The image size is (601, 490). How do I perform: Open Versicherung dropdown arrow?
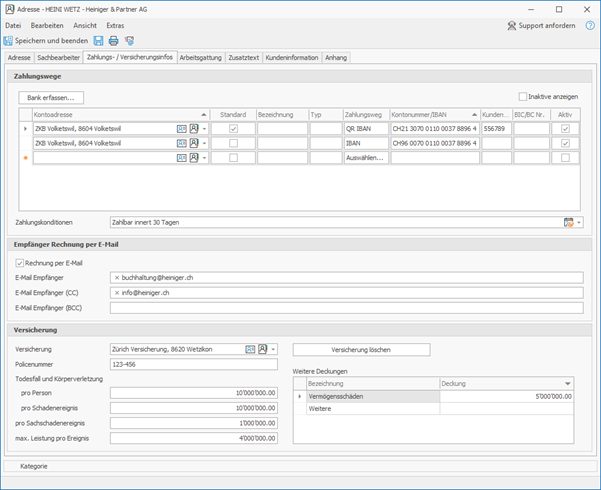(x=273, y=349)
